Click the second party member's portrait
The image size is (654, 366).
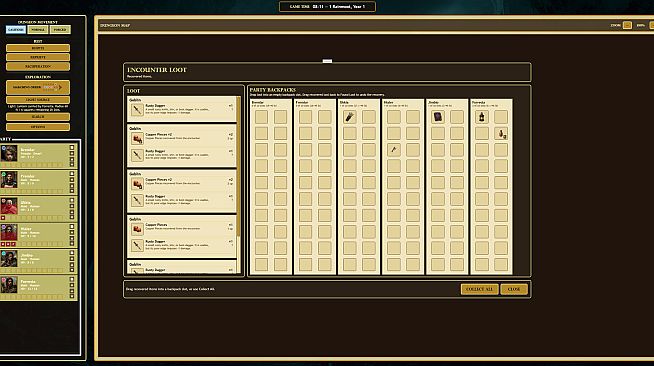tap(9, 180)
